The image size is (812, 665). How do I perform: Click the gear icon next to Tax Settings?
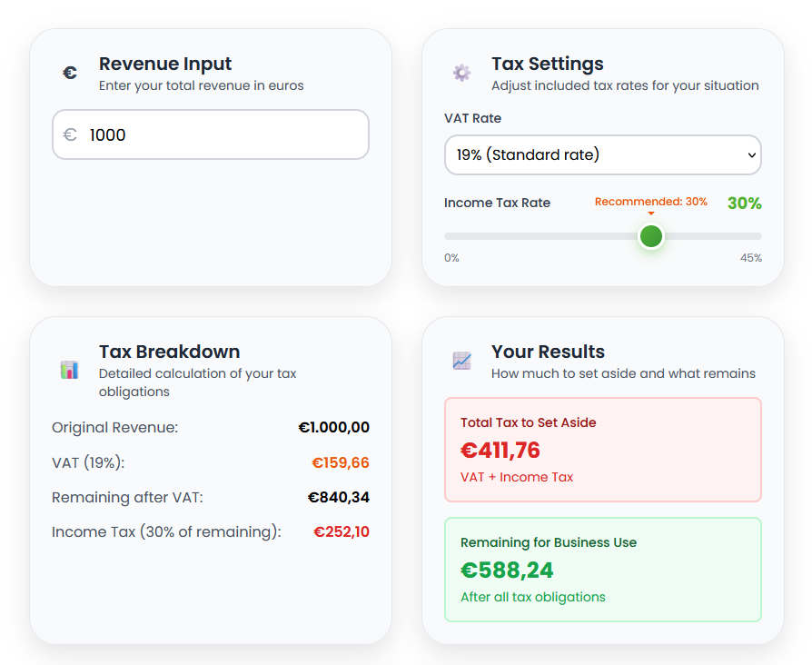point(461,73)
